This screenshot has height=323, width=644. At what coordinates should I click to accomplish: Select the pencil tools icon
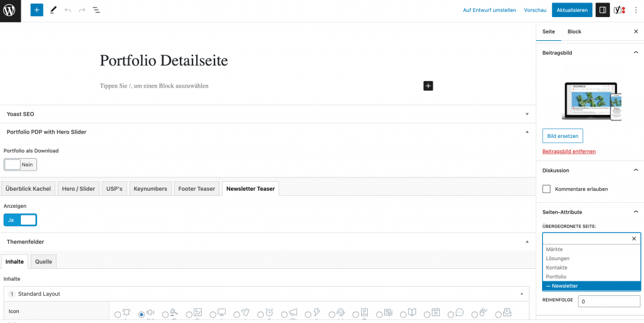coord(53,10)
